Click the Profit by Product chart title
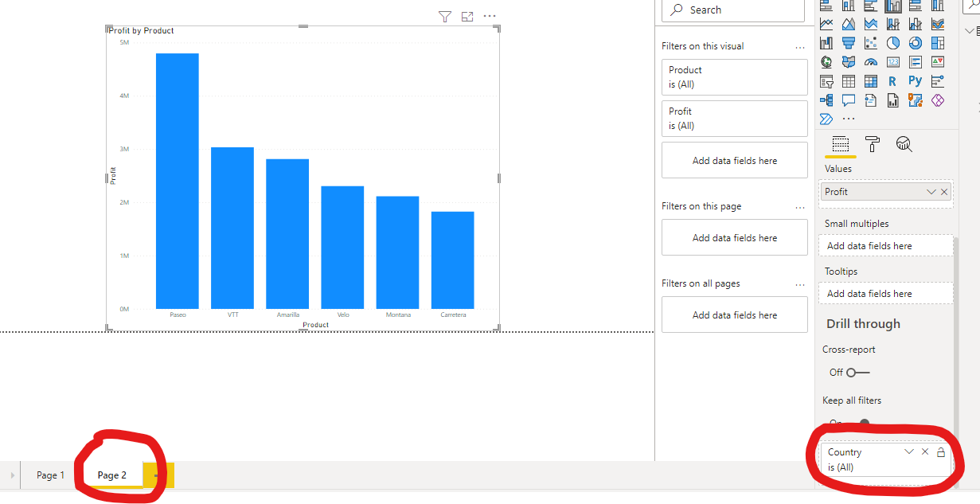This screenshot has width=980, height=504. point(141,31)
